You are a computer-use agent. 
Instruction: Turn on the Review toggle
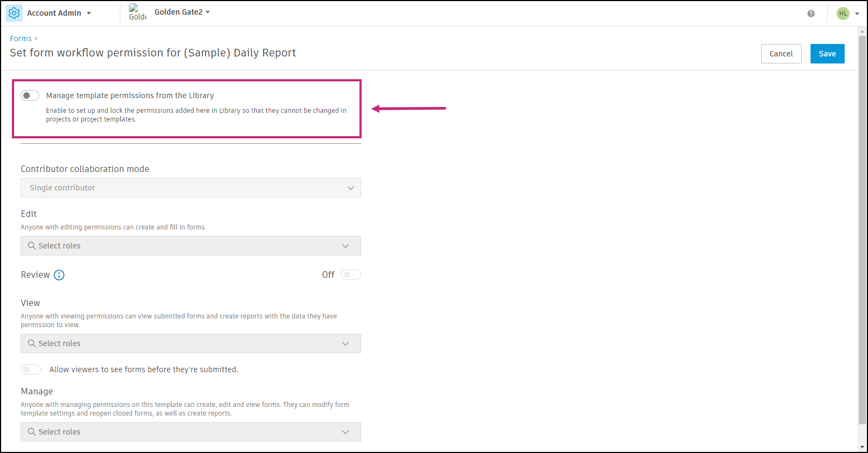[x=351, y=275]
